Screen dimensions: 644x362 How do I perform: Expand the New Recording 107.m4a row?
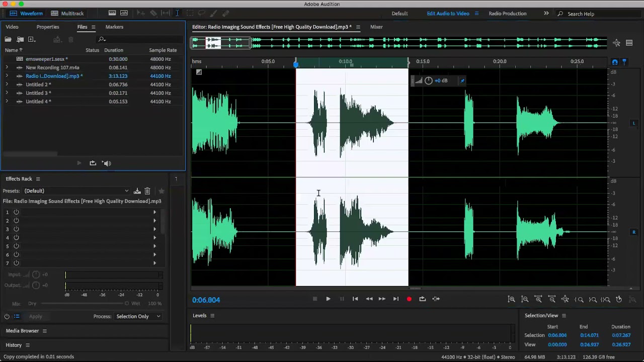point(7,67)
